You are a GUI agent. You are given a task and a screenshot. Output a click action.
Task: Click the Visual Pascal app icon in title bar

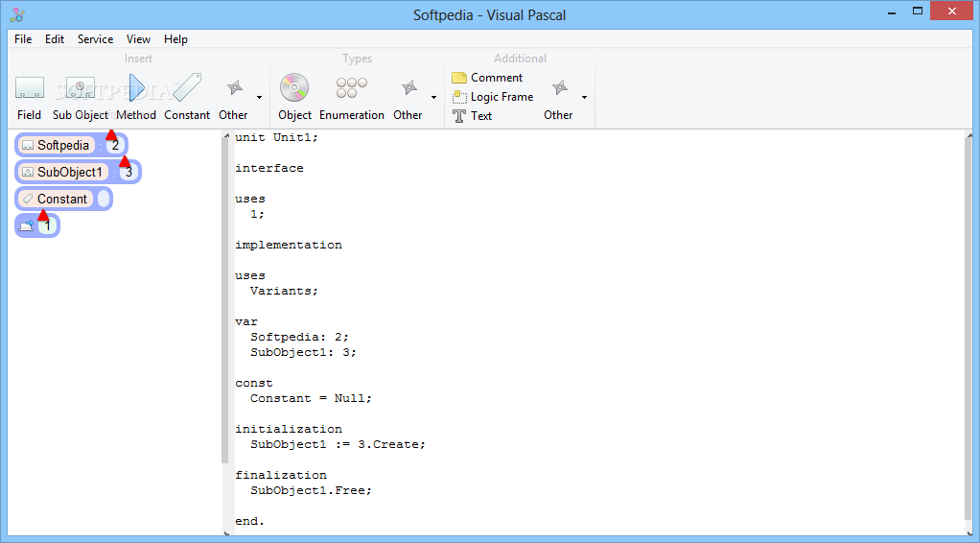point(17,13)
